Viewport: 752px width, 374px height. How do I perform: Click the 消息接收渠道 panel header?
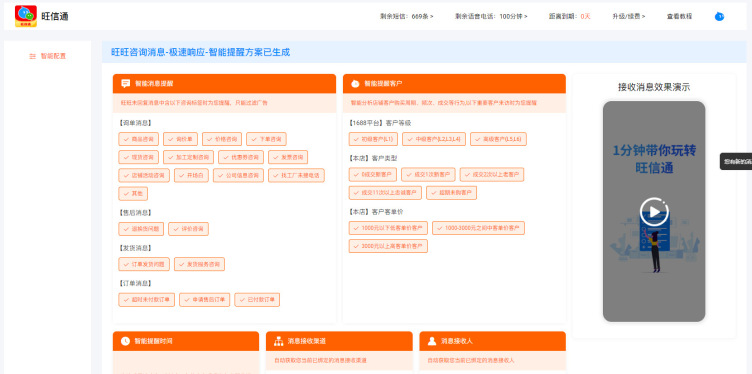point(339,341)
